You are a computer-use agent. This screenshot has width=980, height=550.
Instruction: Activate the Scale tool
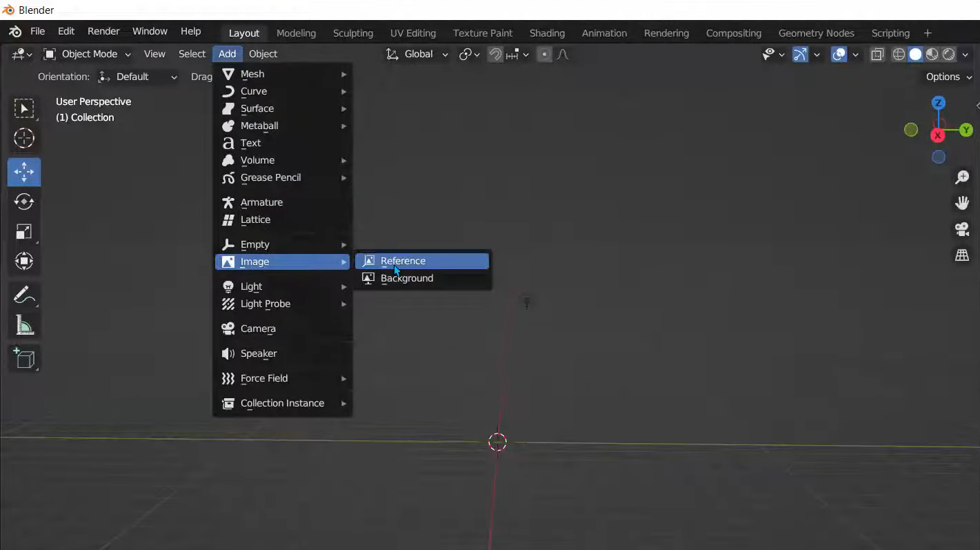point(24,231)
